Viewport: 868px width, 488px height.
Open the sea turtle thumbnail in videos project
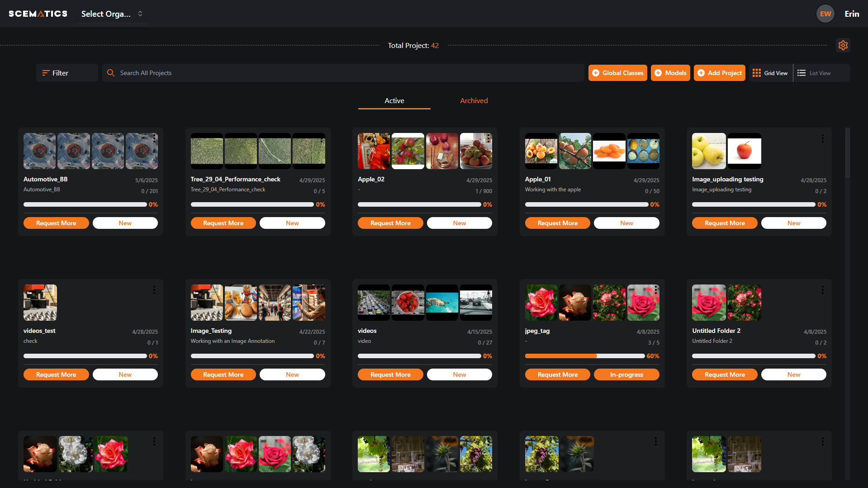click(442, 303)
